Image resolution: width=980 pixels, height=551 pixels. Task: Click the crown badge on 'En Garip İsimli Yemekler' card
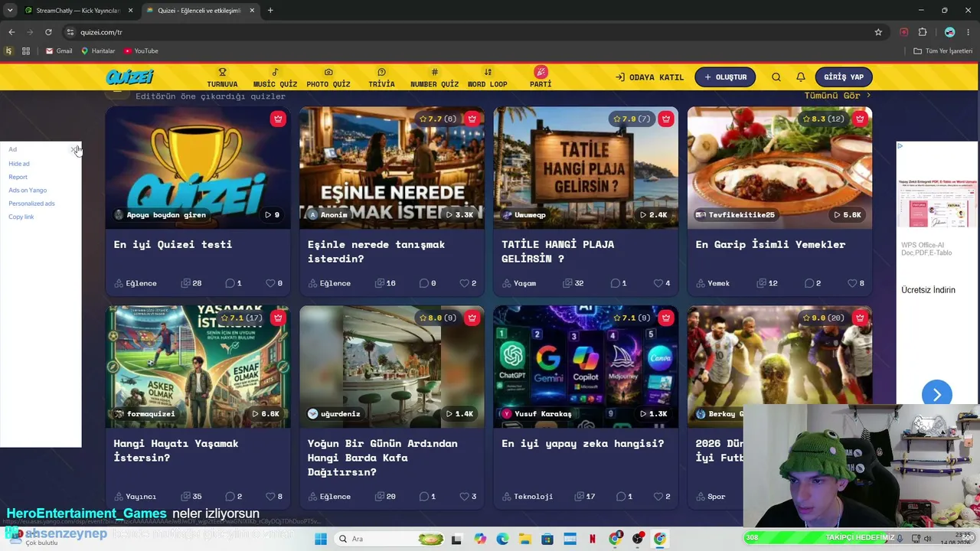pos(860,119)
